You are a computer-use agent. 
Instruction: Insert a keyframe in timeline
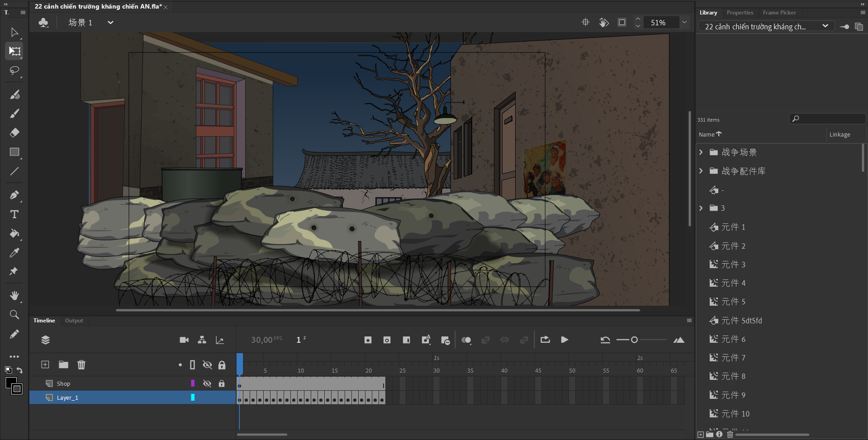pos(368,340)
